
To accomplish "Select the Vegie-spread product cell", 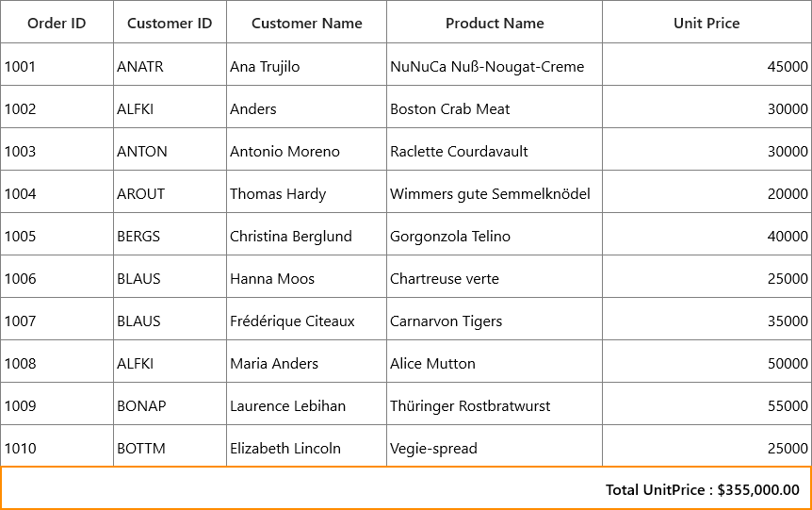I will tap(495, 446).
